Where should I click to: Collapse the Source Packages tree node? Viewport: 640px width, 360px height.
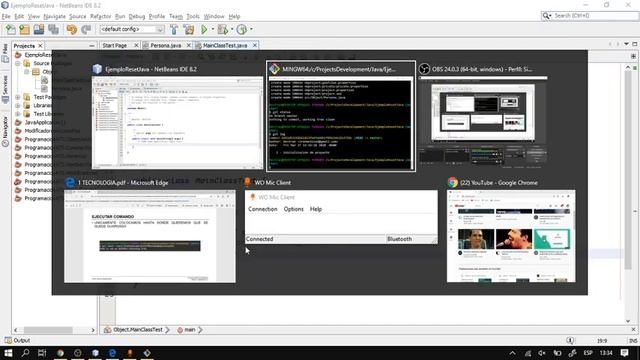[x=18, y=64]
